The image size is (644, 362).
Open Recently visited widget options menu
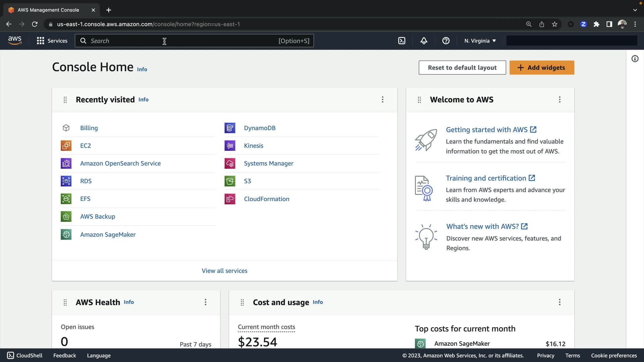point(382,100)
